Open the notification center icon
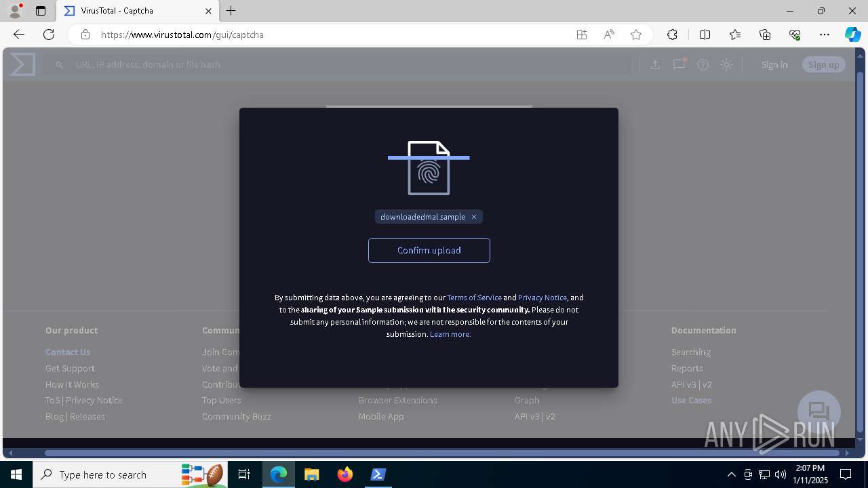 (x=846, y=474)
